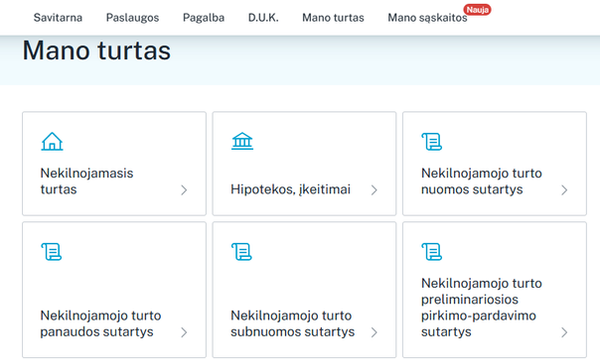The image size is (600, 364).
Task: Click chevron on subnuomos sutartys card
Action: point(374,332)
